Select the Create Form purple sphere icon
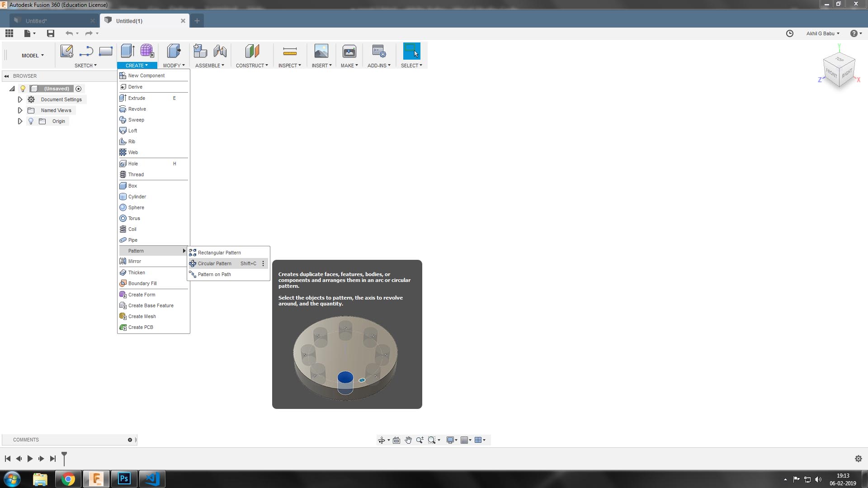Image resolution: width=868 pixels, height=488 pixels. [147, 51]
